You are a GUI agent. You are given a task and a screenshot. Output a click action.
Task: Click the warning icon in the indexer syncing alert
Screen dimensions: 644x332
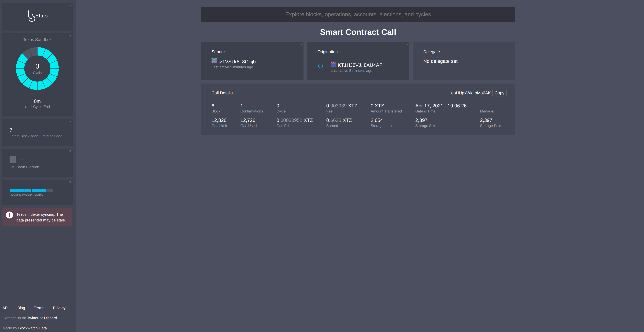(x=9, y=215)
